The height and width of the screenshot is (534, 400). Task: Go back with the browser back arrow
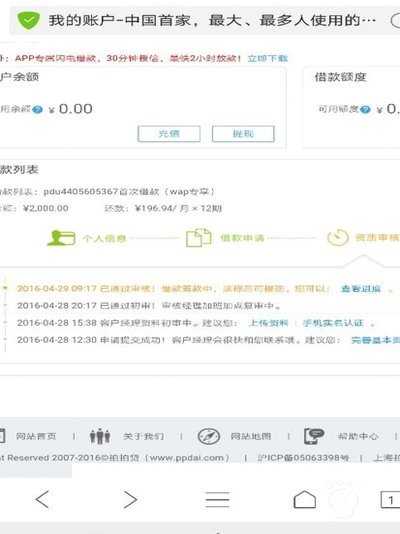pyautogui.click(x=43, y=500)
